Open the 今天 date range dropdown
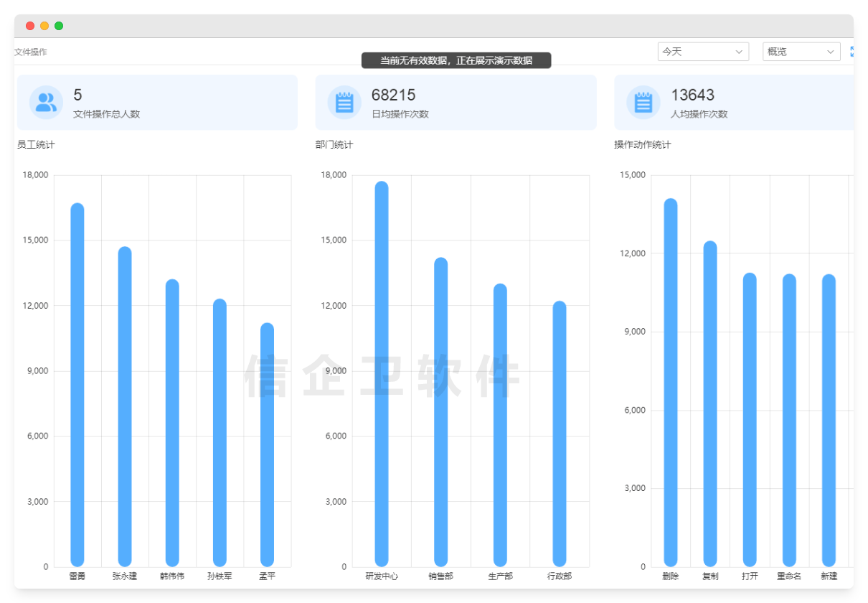Screen dimensions: 868x603 [703, 52]
